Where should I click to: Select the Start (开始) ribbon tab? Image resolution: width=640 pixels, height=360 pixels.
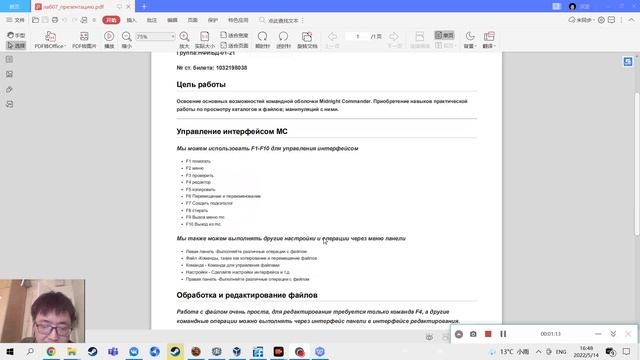click(x=111, y=20)
